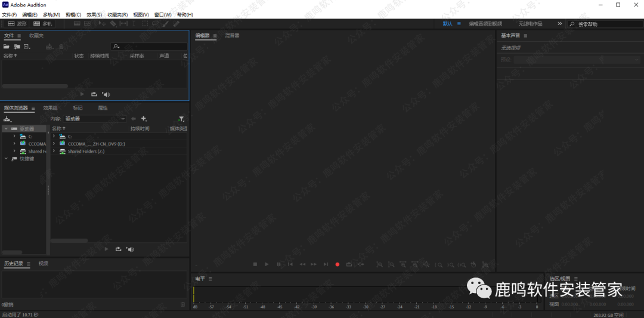Toggle auto-play speaker icon in Files panel
The width and height of the screenshot is (644, 318).
tap(106, 94)
